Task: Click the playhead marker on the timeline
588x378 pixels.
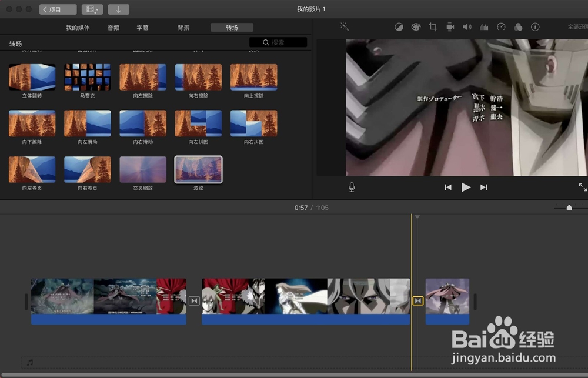Action: (417, 217)
